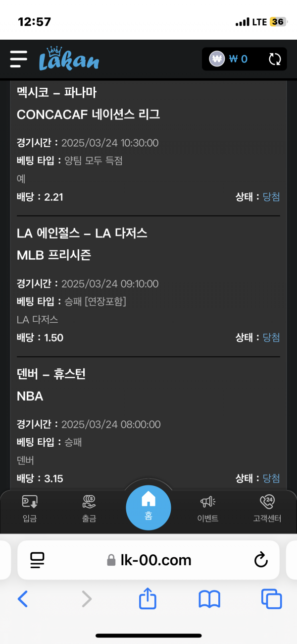Open the 출금 withdrawal page
This screenshot has height=644, width=297.
pos(89,509)
